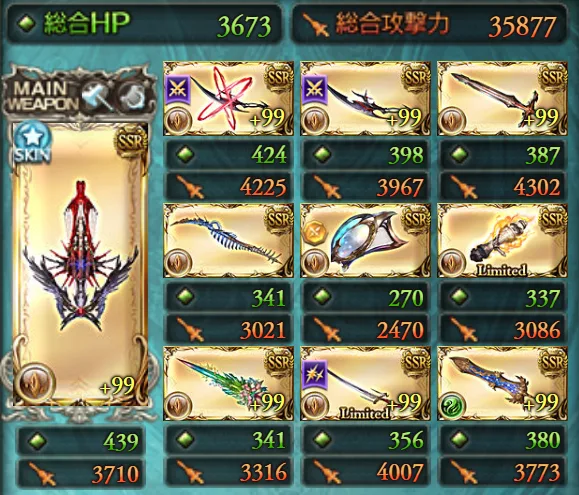Pick the flaming Limited torch weapon

click(x=502, y=240)
